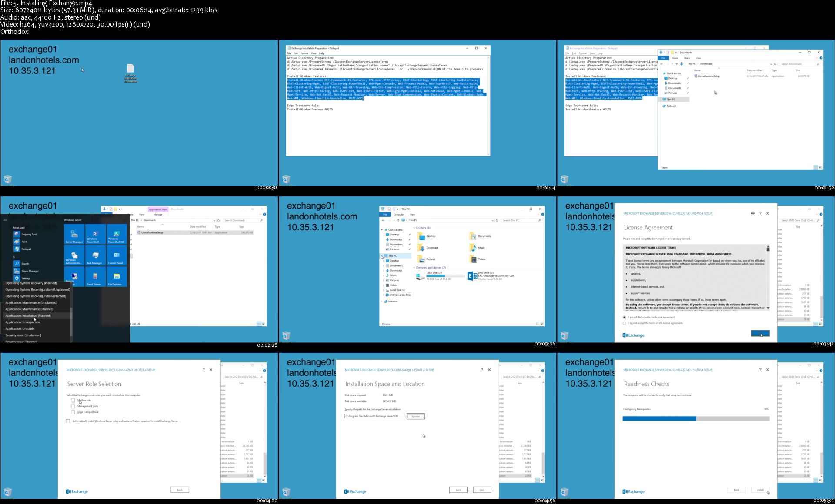This screenshot has height=504, width=835.
Task: Launch the Windows PowerShell tile
Action: coord(95,234)
